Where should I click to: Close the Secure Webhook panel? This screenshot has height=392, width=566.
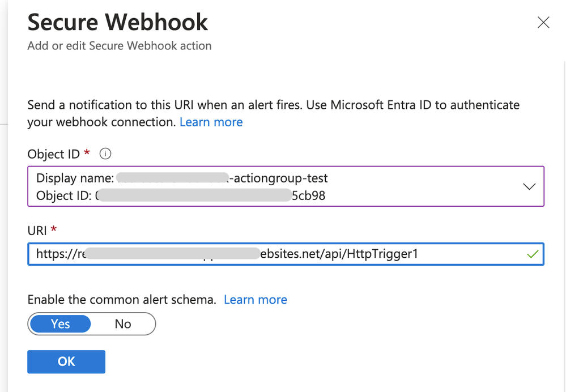click(543, 23)
